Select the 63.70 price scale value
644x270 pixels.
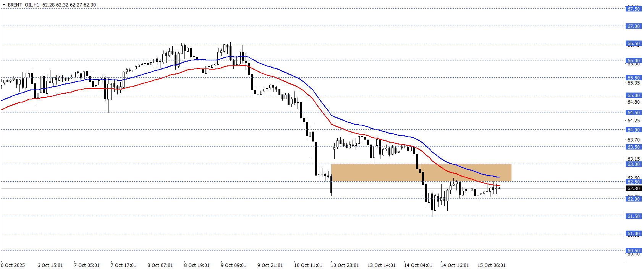[633, 140]
